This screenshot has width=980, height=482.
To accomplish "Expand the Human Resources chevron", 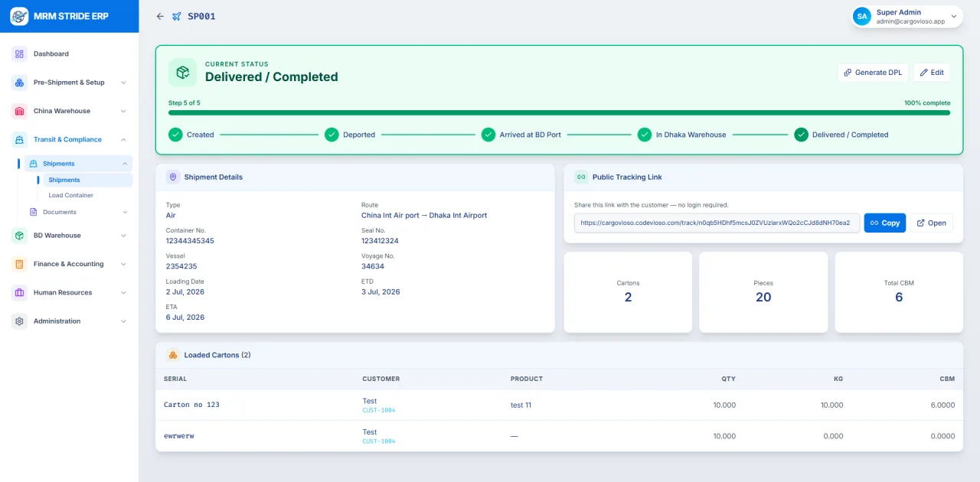I will [124, 292].
